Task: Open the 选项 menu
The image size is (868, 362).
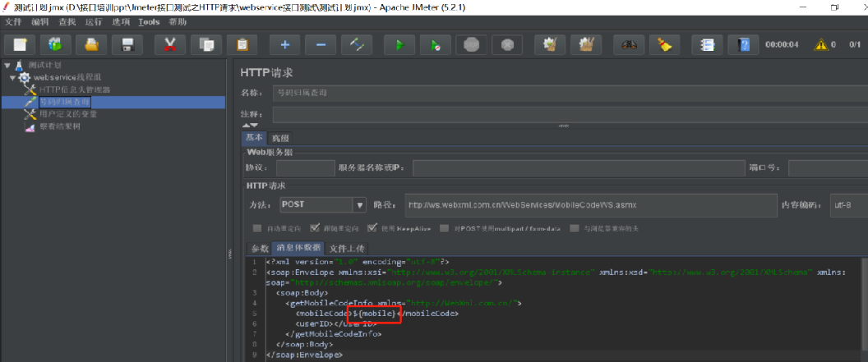Action: click(x=121, y=22)
